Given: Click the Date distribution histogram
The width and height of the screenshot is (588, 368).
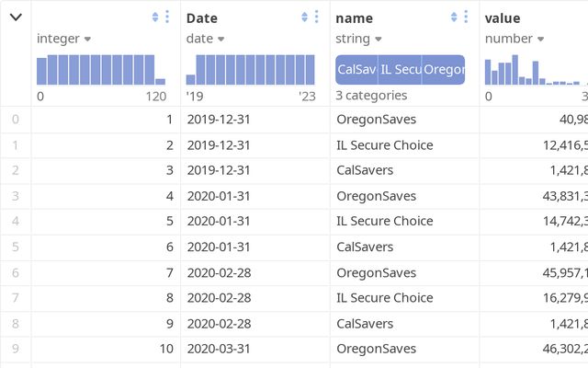Looking at the screenshot, I should click(251, 70).
